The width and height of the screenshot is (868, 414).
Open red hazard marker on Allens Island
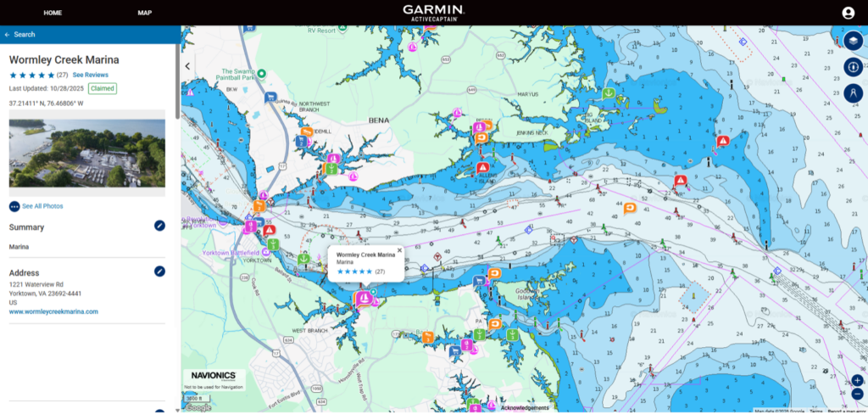click(482, 167)
